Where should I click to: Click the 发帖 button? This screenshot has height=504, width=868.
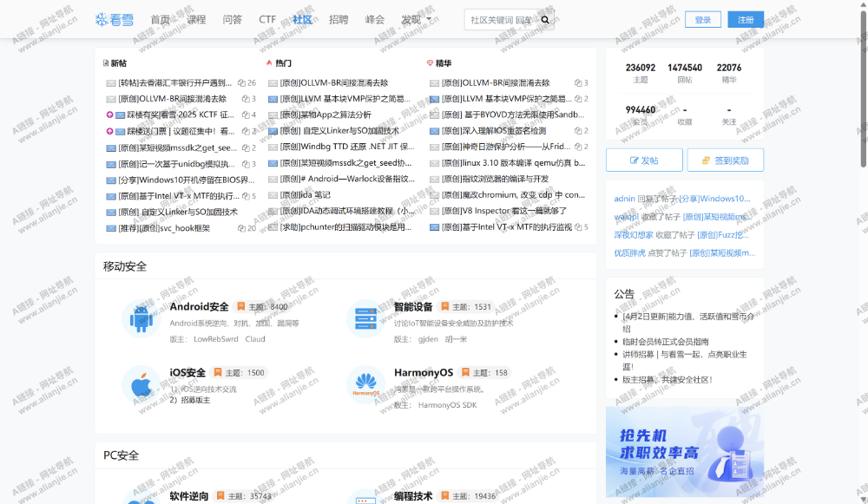pyautogui.click(x=644, y=160)
